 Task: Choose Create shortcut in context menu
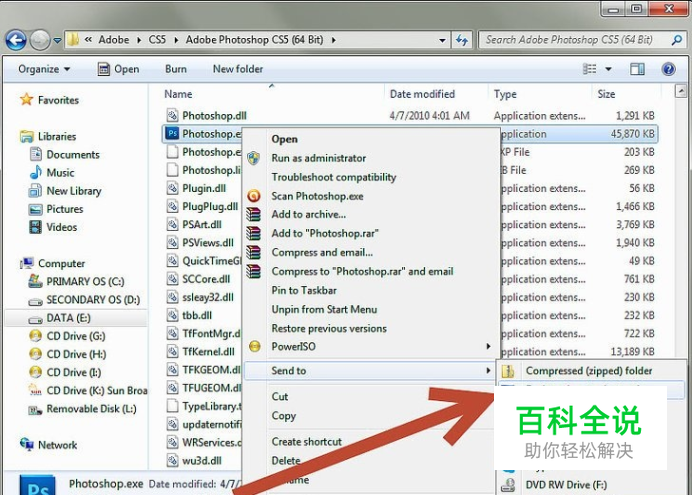[x=307, y=442]
